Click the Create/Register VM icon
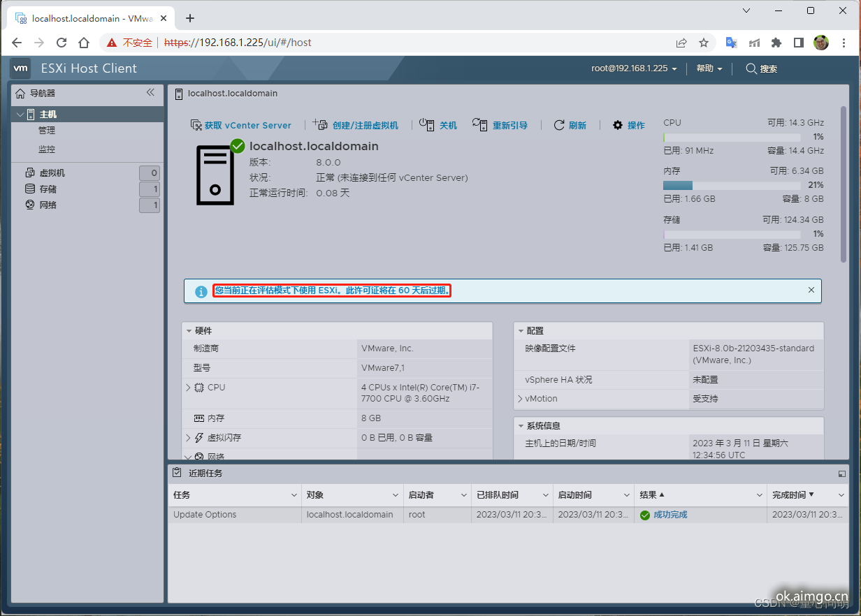861x616 pixels. (x=320, y=124)
